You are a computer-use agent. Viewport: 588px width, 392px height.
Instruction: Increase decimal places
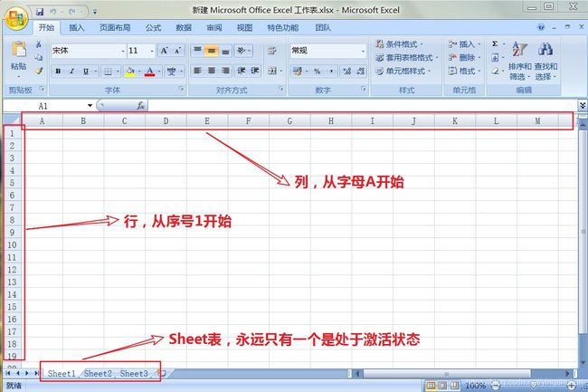346,71
